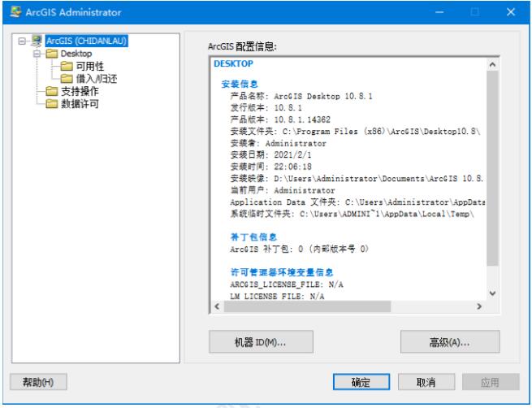
Task: Close the ArcGIS Administrator window
Action: (511, 12)
